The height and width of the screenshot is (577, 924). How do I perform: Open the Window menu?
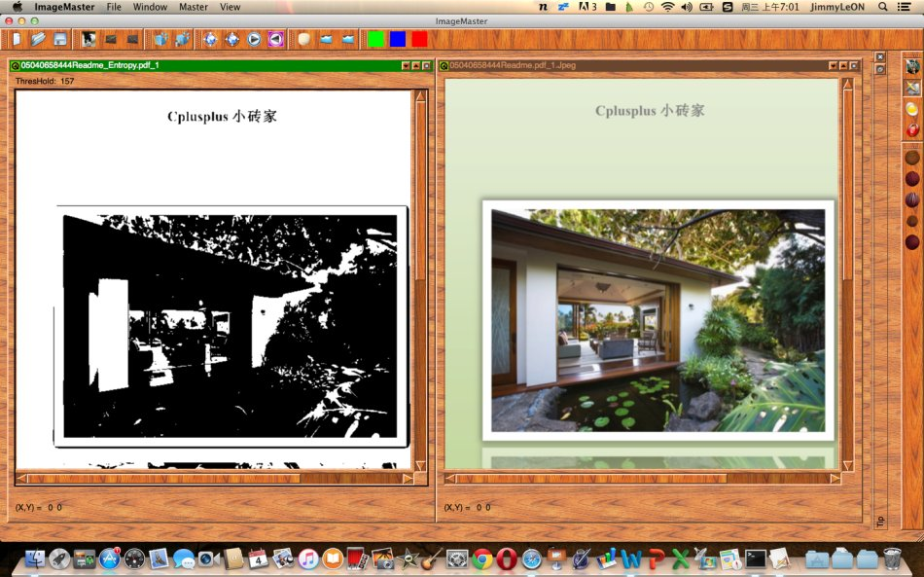pos(150,7)
